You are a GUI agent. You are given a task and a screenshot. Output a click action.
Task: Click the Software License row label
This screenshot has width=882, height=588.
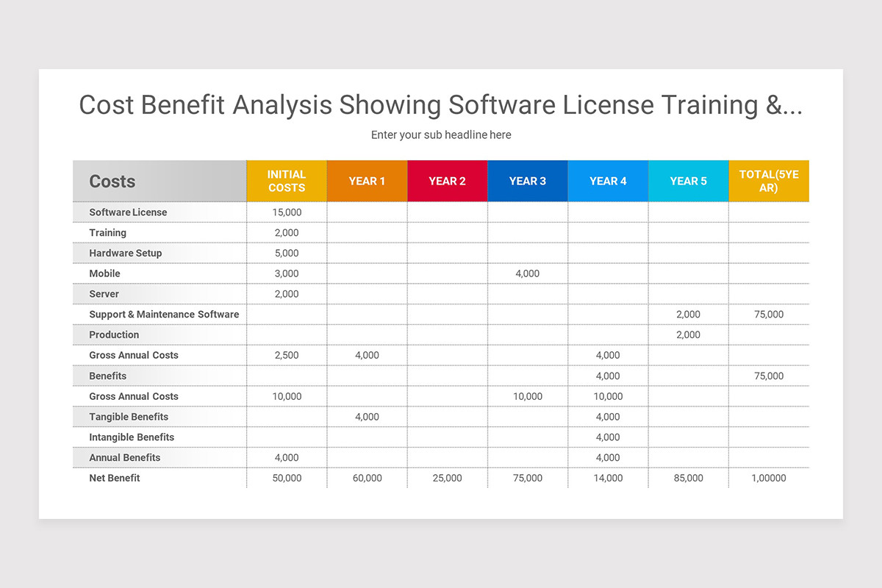pyautogui.click(x=127, y=212)
